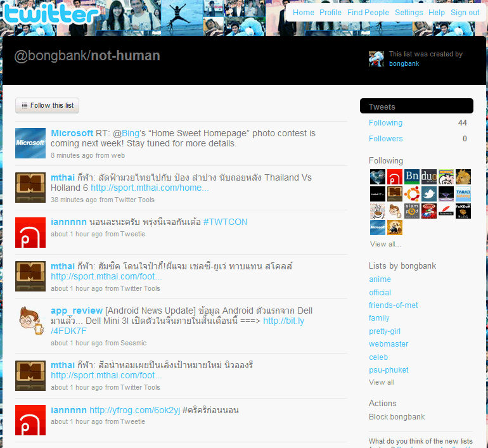Click the white Twitter bird avatar in Following grid
Viewport: 488px width, 448px height.
point(429,194)
